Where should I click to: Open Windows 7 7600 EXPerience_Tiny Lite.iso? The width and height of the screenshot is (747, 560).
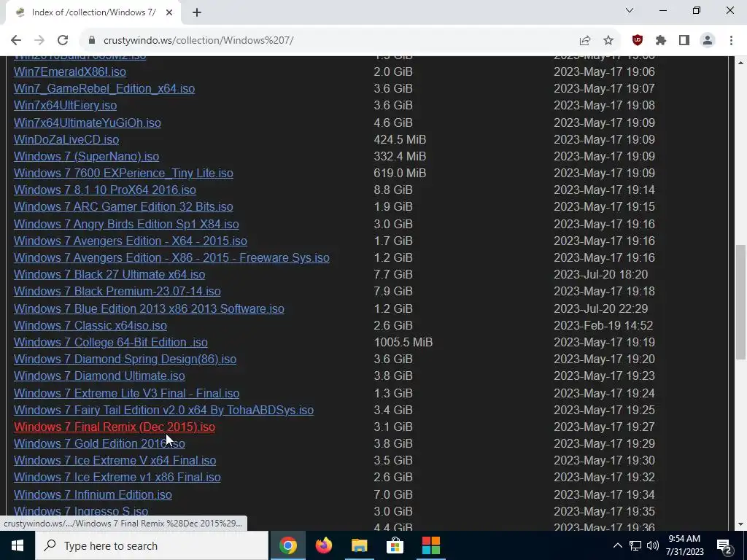(x=123, y=173)
